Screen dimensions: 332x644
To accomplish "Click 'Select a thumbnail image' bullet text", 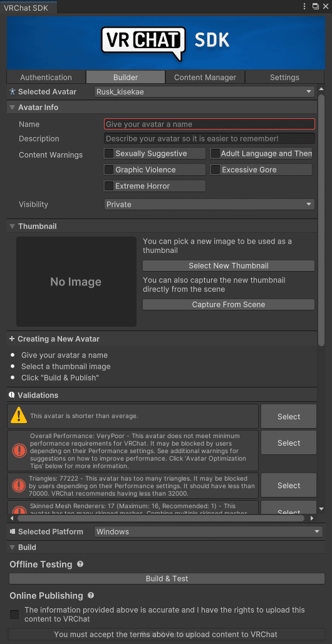I will pyautogui.click(x=66, y=366).
